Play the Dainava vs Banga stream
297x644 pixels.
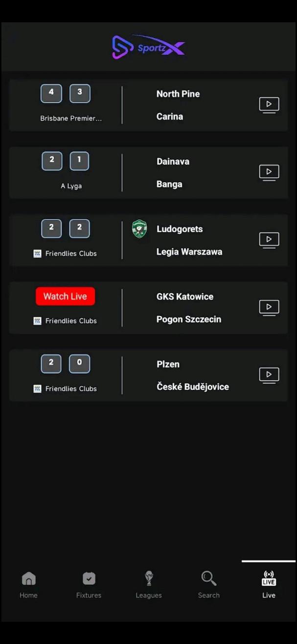(269, 172)
